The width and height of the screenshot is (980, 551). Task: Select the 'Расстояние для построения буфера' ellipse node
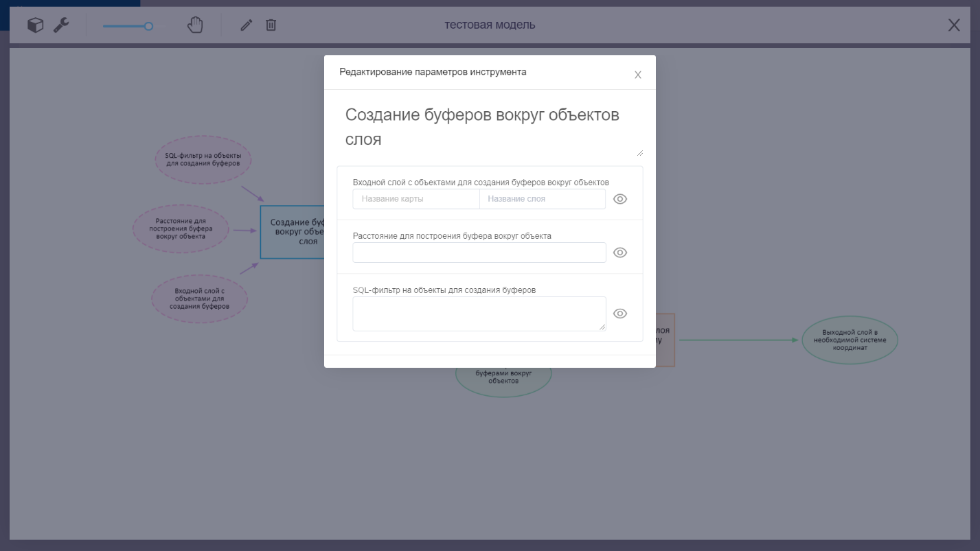[x=181, y=229]
